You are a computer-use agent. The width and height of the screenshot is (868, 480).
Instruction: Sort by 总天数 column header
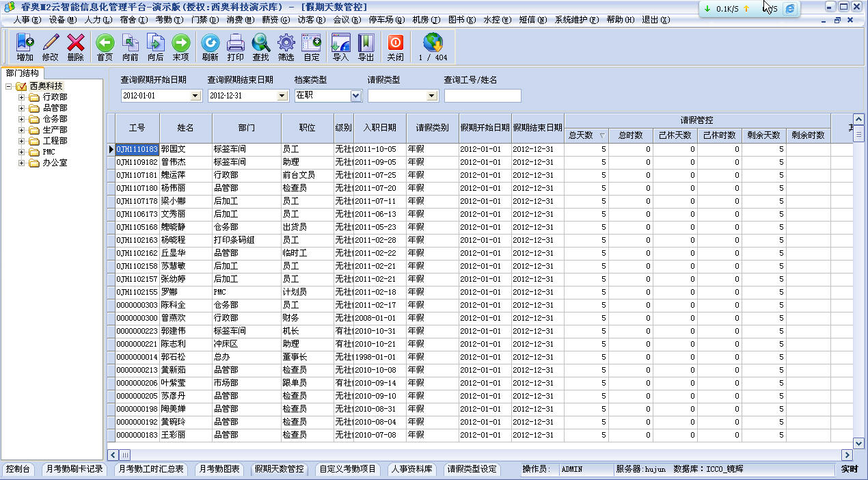(586, 135)
